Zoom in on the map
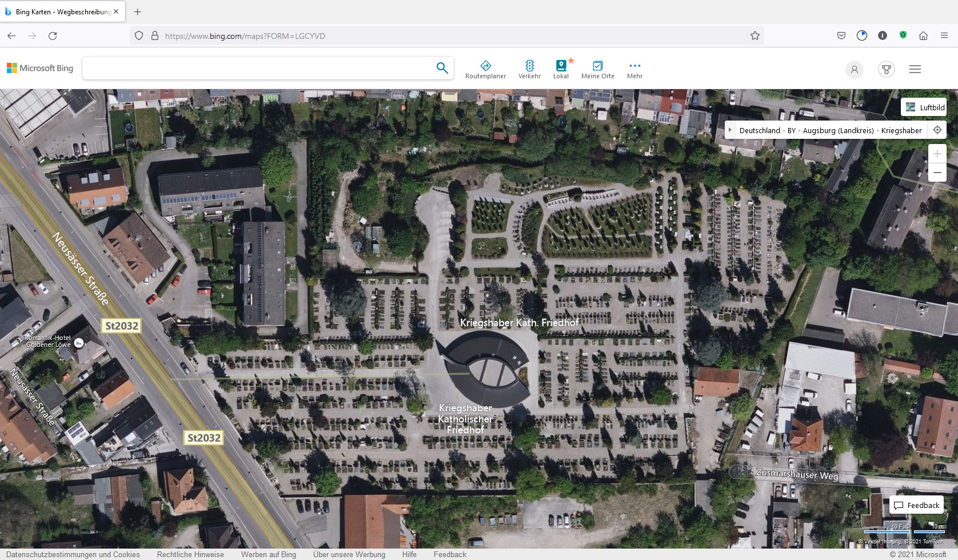The image size is (958, 560). 937,154
